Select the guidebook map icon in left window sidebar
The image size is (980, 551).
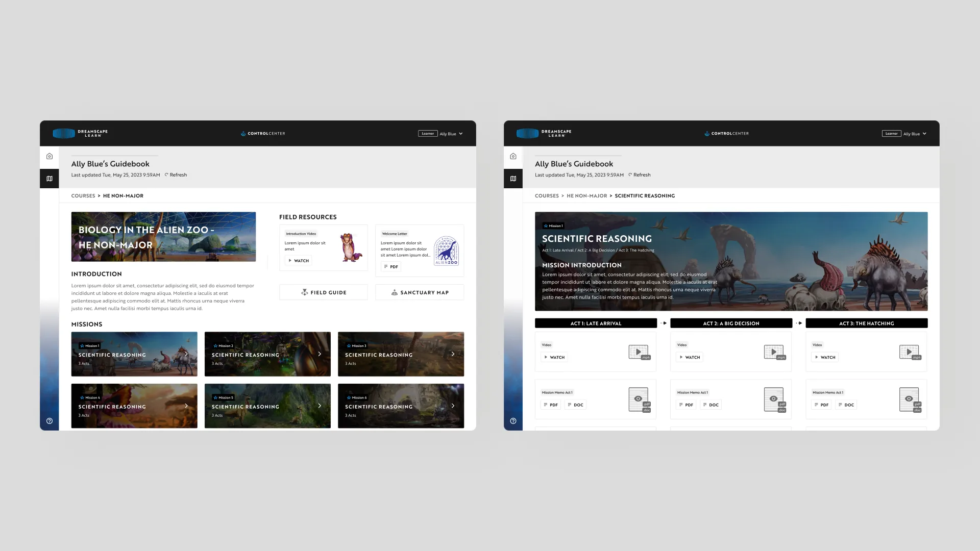[50, 179]
